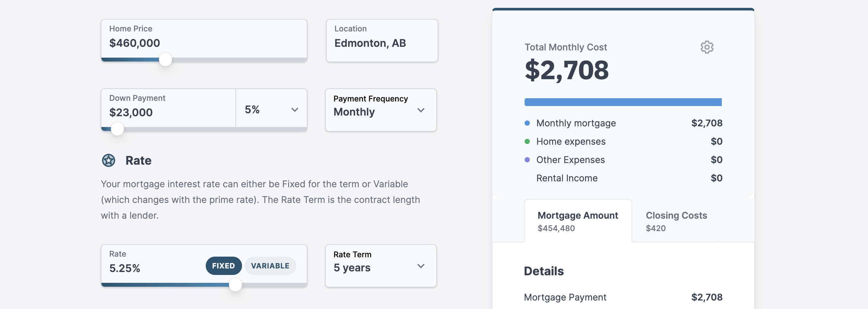The height and width of the screenshot is (309, 868).
Task: Click the Home Price slider handle
Action: point(165,60)
